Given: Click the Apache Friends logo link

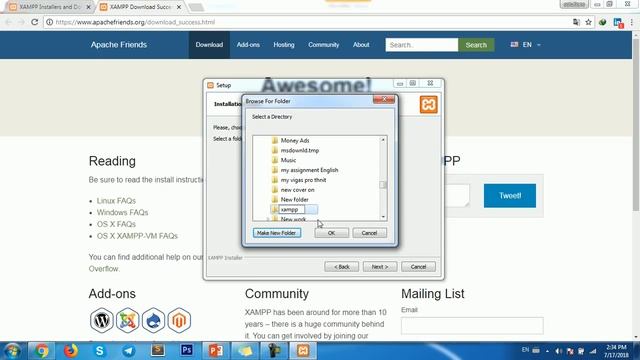Looking at the screenshot, I should pyautogui.click(x=119, y=45).
